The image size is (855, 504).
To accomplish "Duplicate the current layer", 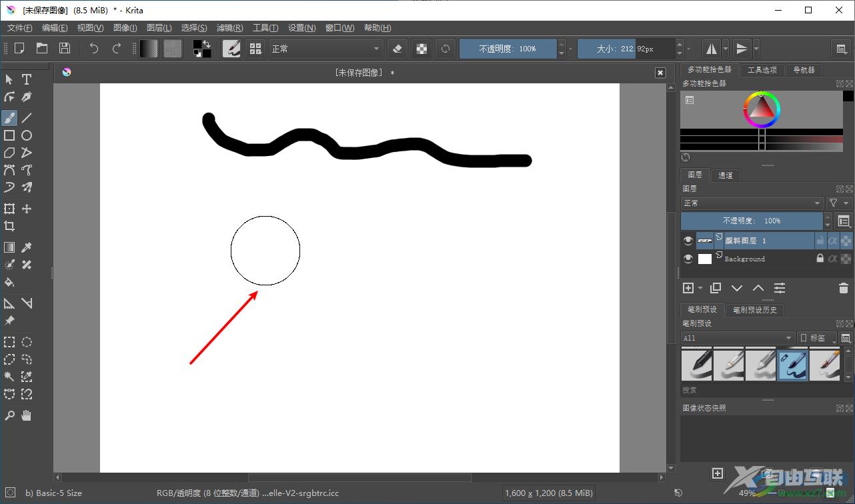I will pos(716,288).
